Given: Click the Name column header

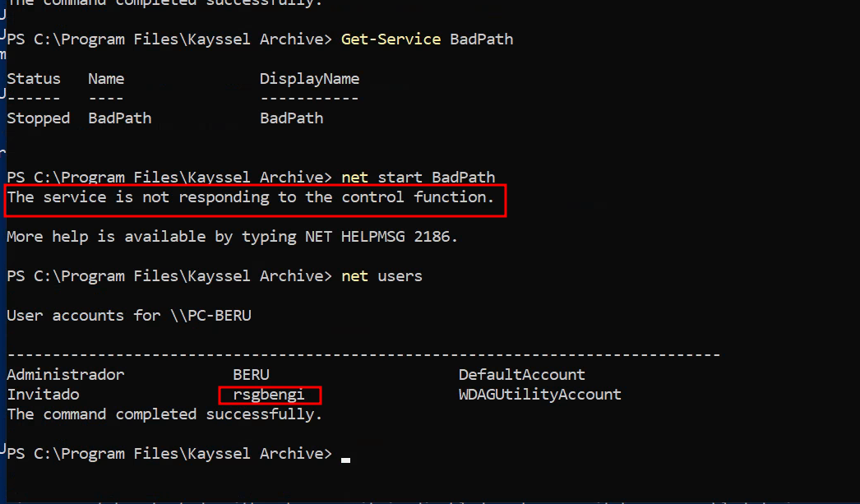Looking at the screenshot, I should click(106, 79).
